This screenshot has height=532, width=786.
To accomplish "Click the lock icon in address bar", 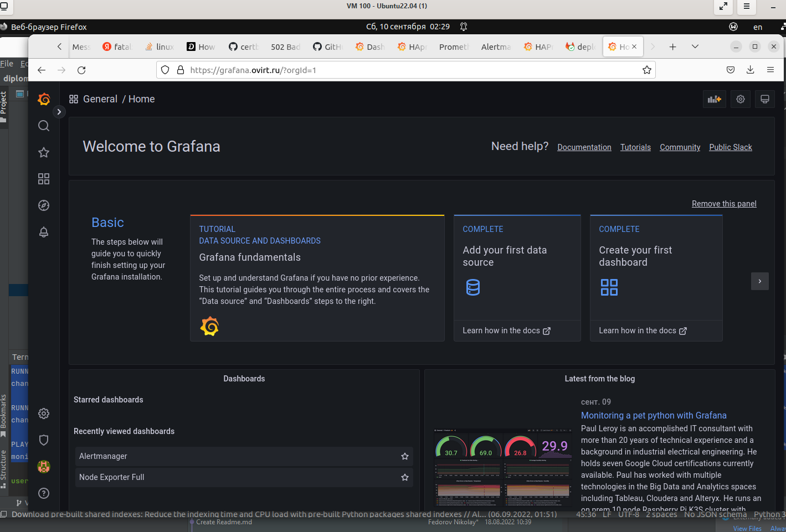I will pos(180,70).
